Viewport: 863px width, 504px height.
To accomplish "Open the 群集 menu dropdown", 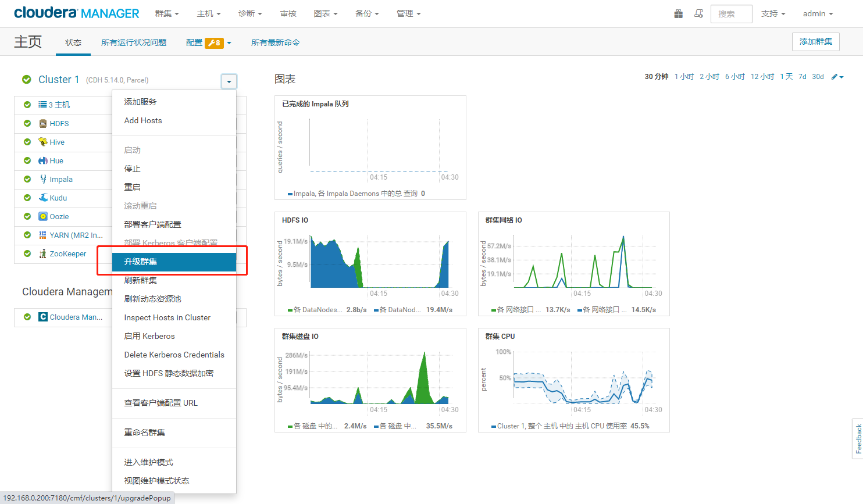I will pos(167,13).
